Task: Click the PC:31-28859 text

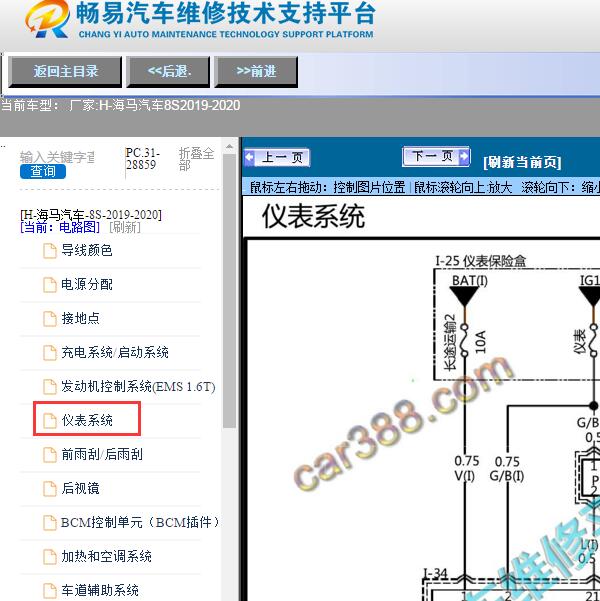Action: tap(142, 159)
